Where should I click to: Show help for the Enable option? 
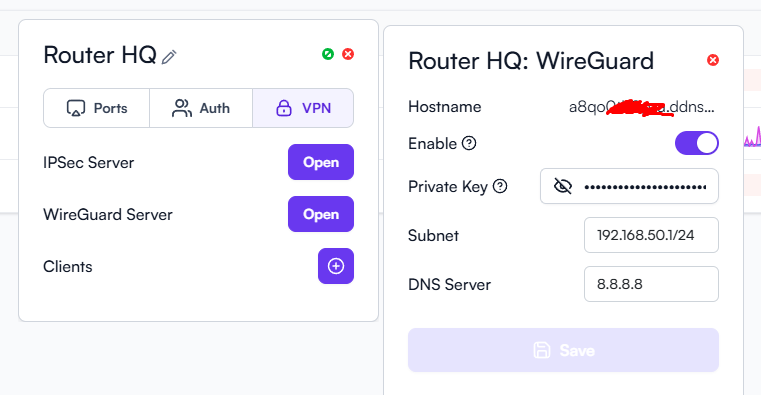tap(469, 143)
